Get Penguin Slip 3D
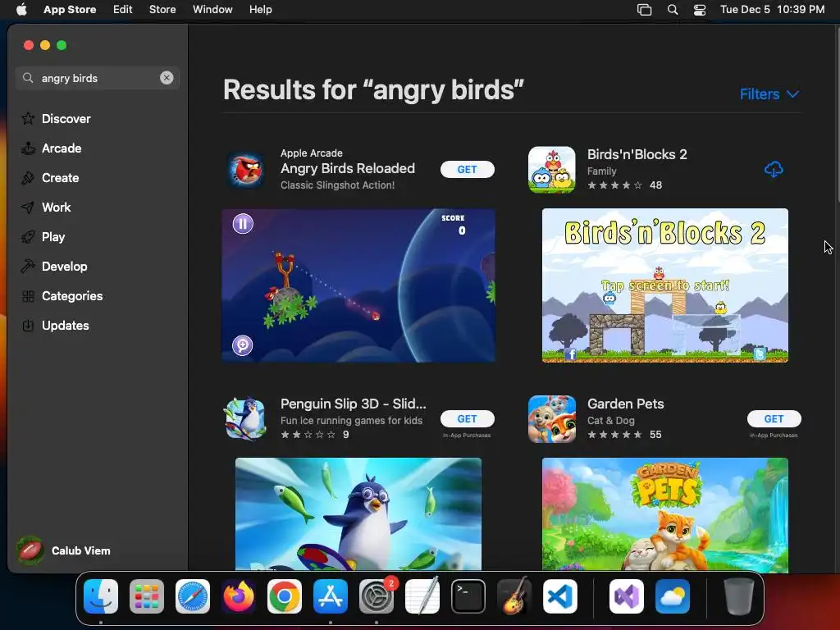Viewport: 840px width, 630px height. click(467, 419)
